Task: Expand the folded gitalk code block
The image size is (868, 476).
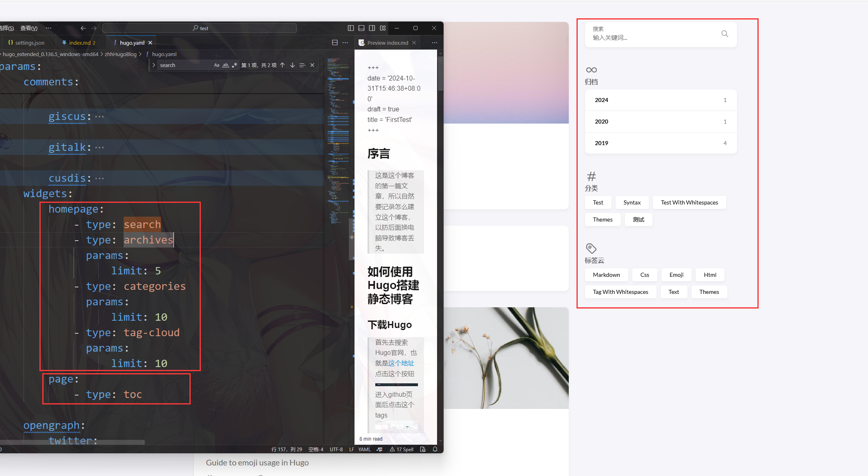Action: 99,147
